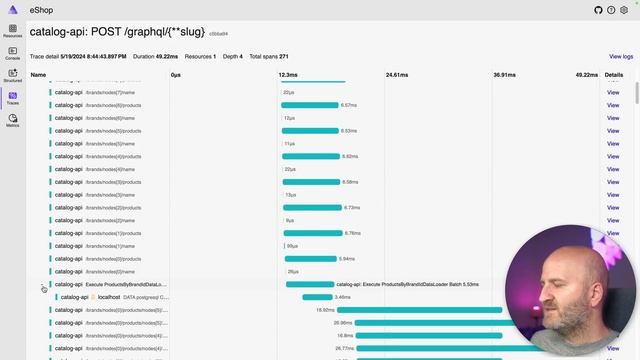Viewport: 640px width, 360px height.
Task: Click the View logs link
Action: point(621,56)
